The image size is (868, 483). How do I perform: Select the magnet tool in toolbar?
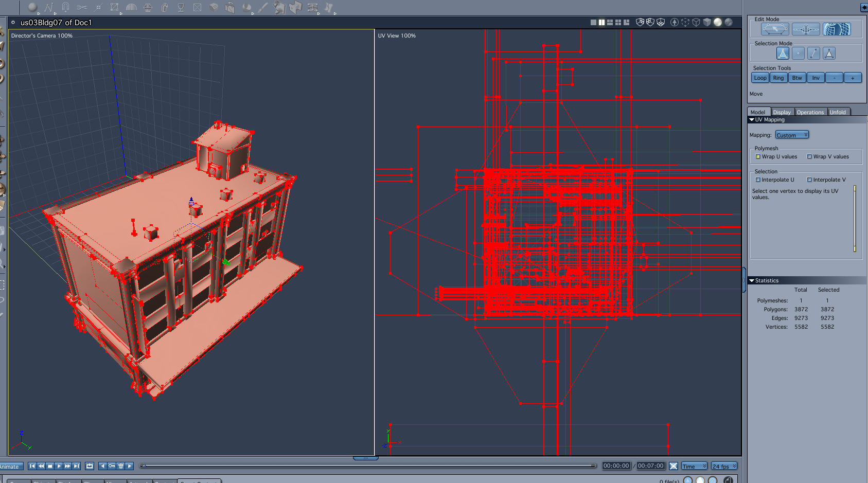(x=65, y=7)
